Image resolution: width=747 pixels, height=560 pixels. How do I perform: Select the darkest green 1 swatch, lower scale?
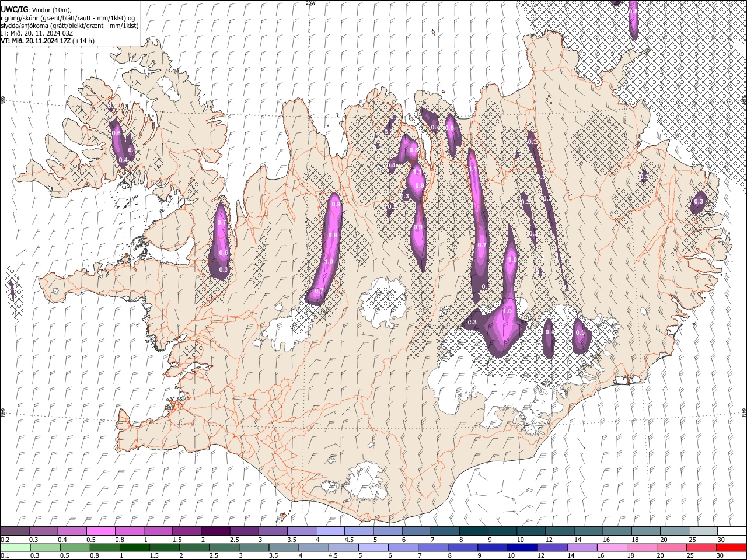click(134, 547)
